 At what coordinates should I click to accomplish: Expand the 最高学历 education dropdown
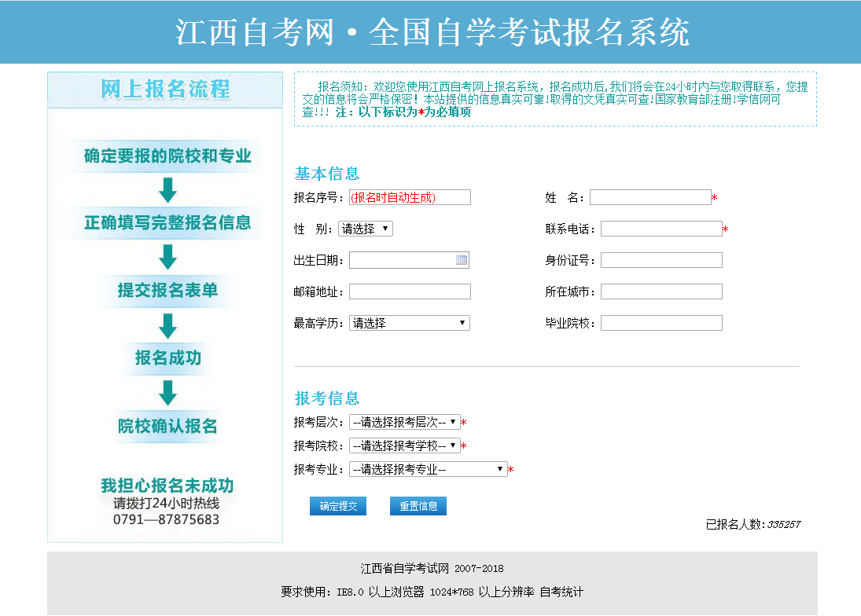(409, 322)
